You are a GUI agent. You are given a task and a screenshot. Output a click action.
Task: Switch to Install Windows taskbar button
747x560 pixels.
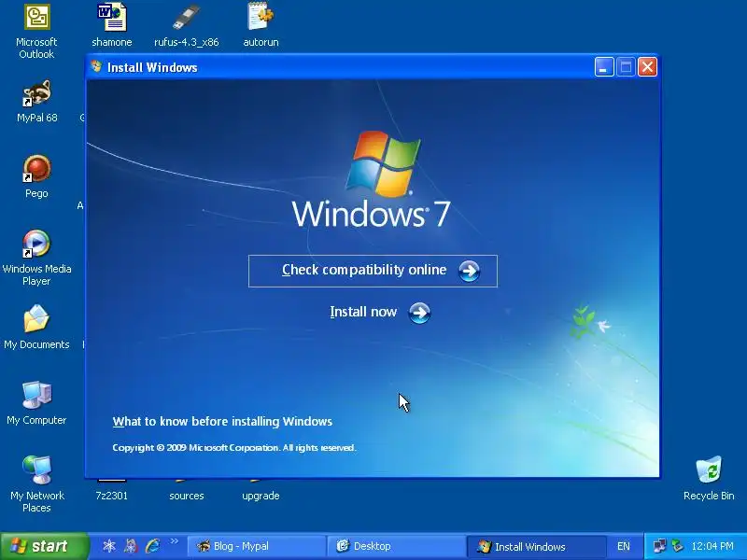536,546
